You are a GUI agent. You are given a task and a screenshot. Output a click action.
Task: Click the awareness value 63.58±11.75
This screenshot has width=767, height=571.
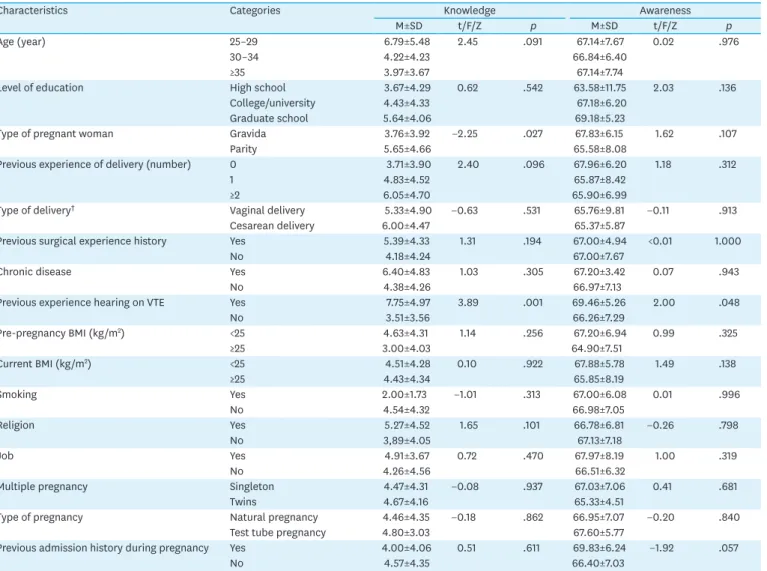click(600, 88)
